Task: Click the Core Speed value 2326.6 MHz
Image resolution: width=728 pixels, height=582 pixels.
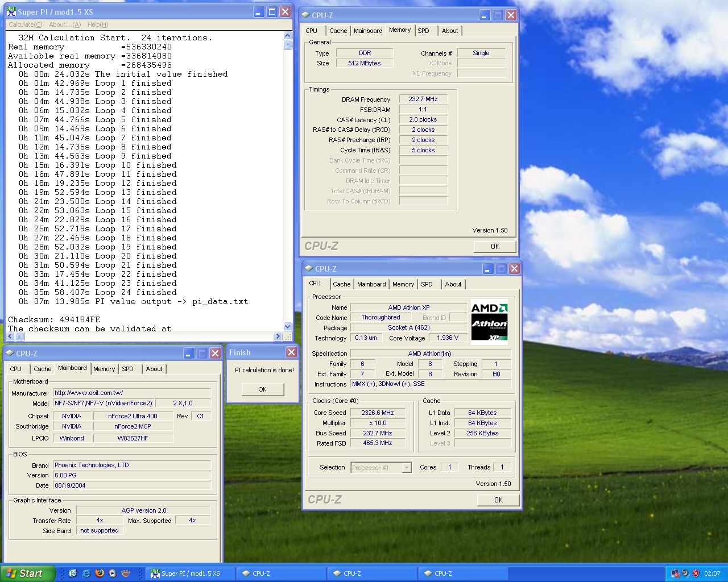Action: click(x=378, y=413)
